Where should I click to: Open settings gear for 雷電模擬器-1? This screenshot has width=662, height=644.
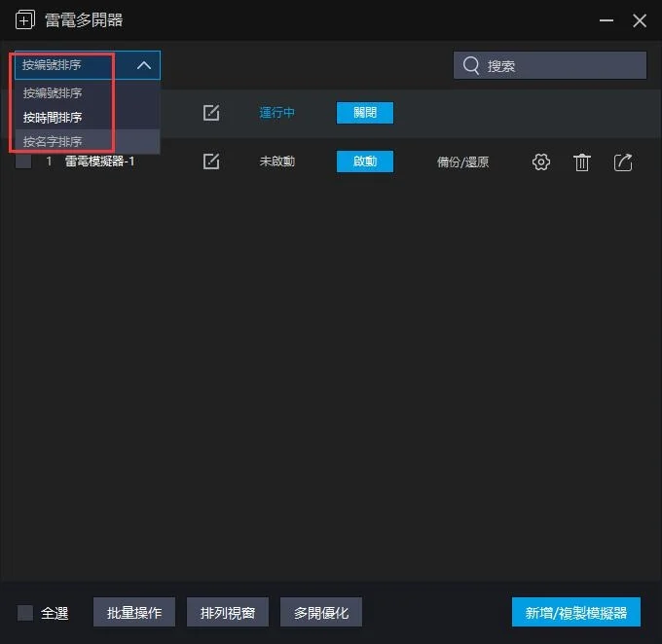[541, 162]
